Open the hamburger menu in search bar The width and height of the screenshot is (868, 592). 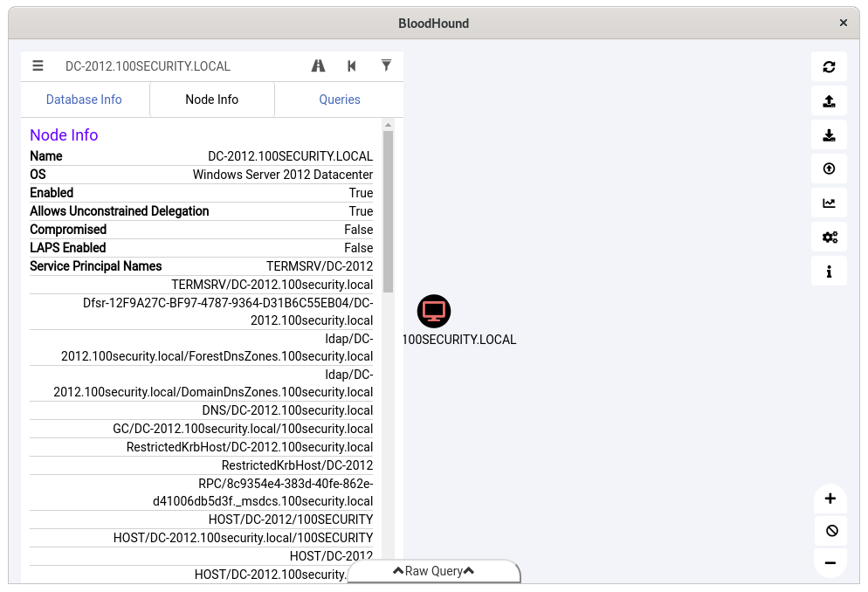[38, 65]
